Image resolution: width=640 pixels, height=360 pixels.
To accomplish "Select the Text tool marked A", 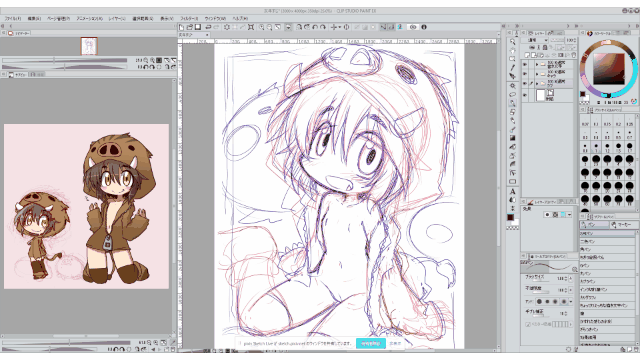I will (513, 191).
